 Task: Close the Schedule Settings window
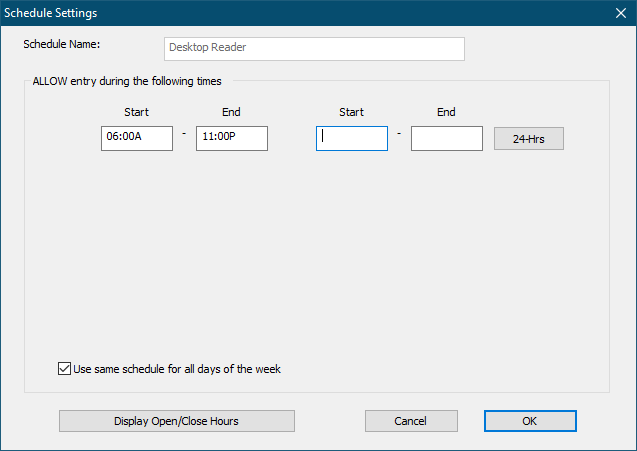pyautogui.click(x=619, y=13)
